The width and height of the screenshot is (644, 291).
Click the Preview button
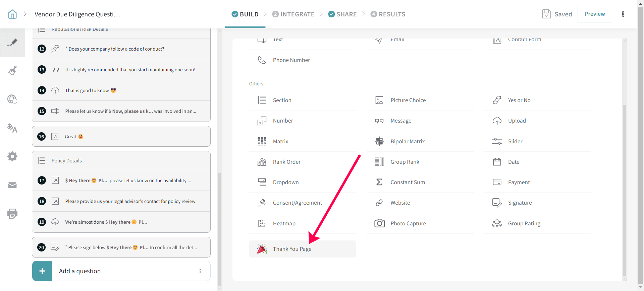tap(595, 14)
